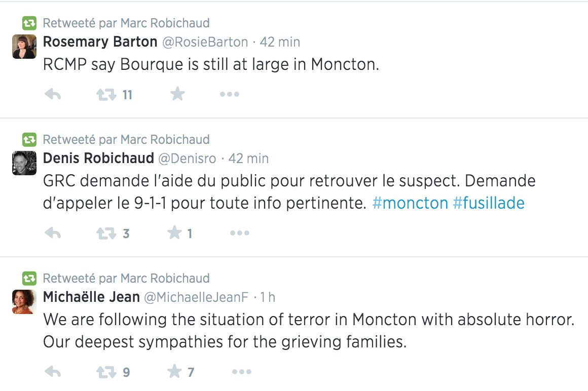The width and height of the screenshot is (588, 391).
Task: Open the #fusillade hashtag
Action: coord(488,203)
